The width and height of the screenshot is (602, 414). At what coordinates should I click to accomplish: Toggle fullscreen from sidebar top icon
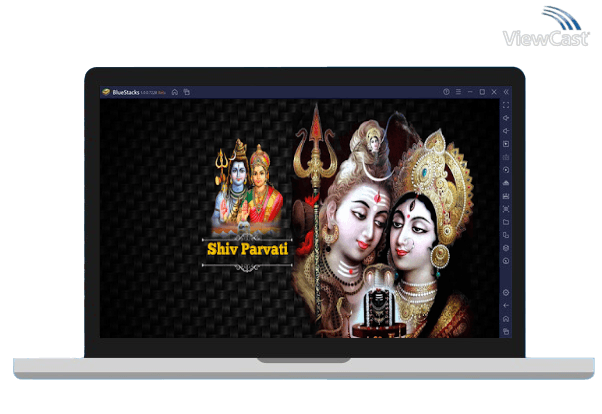click(x=506, y=105)
